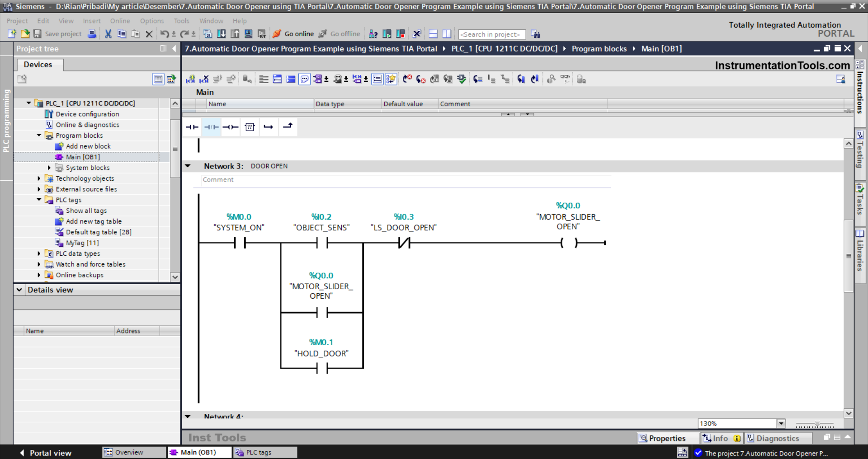Image resolution: width=868 pixels, height=459 pixels.
Task: Expand Watch and force tables folder
Action: [x=39, y=264]
